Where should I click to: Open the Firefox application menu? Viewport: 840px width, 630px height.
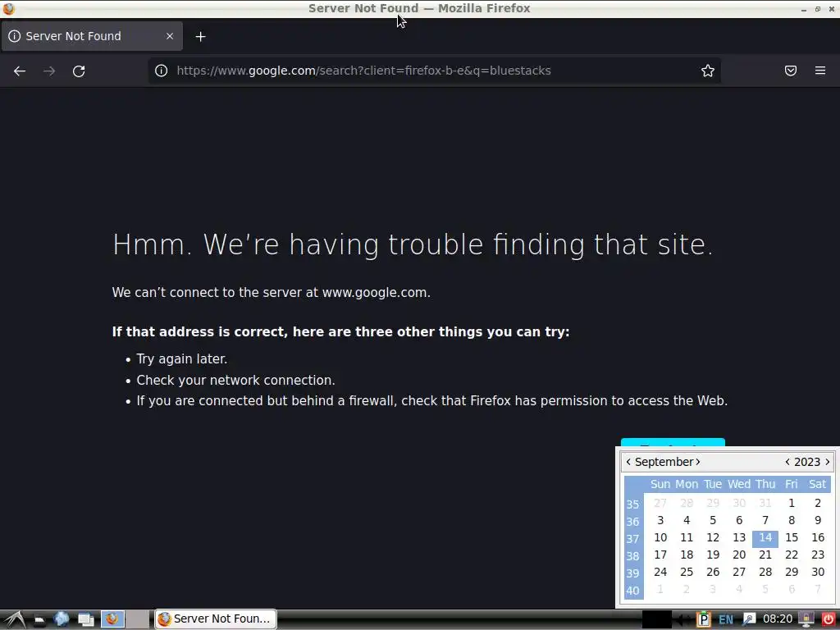pyautogui.click(x=820, y=71)
